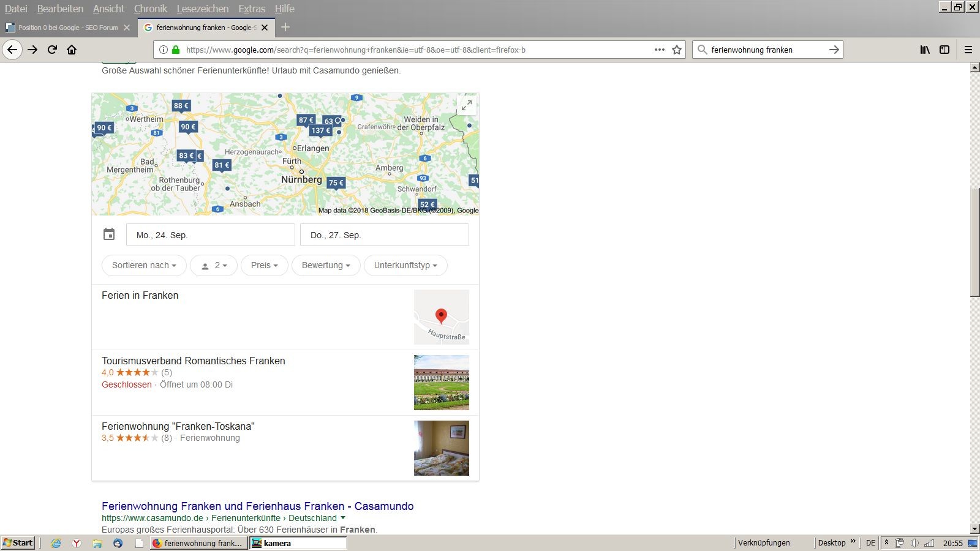Open the Firefox Library icon
Screen dimensions: 980x551
(x=925, y=50)
